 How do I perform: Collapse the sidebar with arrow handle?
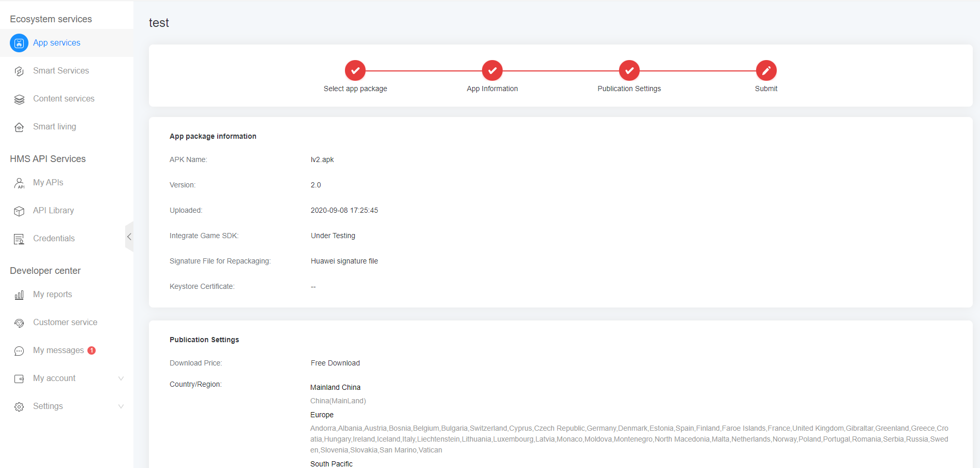tap(129, 237)
